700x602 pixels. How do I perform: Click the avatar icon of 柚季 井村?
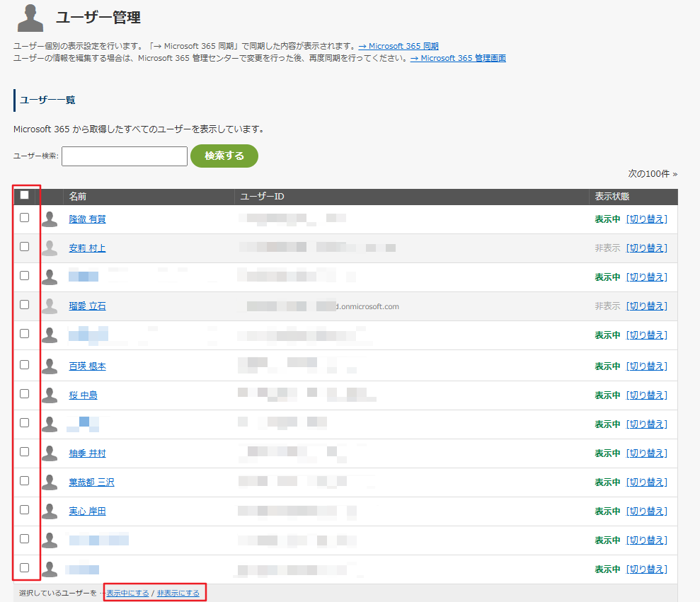pyautogui.click(x=50, y=453)
